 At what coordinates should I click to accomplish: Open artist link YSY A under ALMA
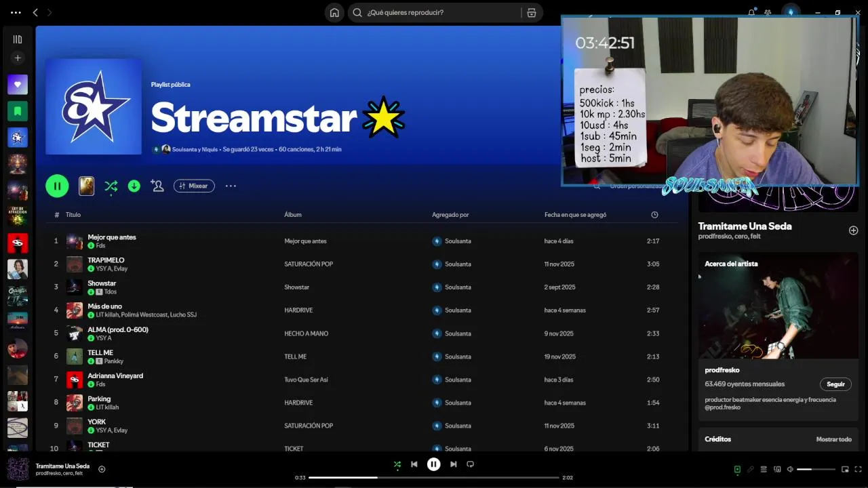(104, 338)
